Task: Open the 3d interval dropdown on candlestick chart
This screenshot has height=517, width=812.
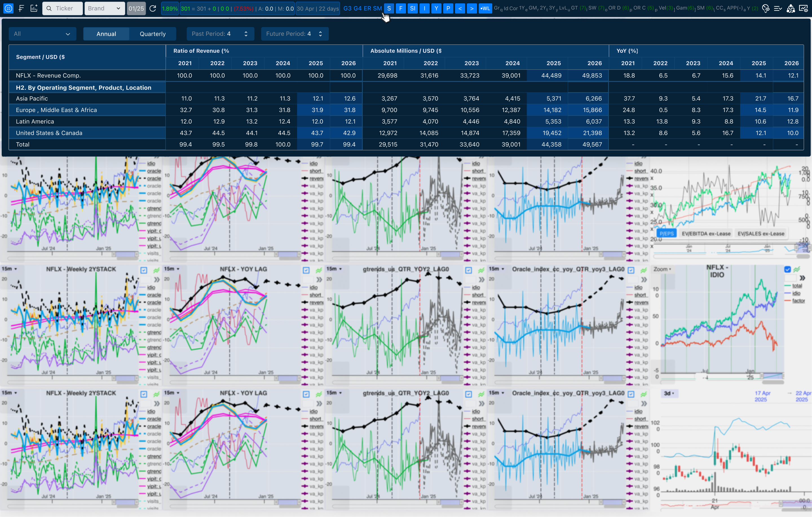Action: click(669, 393)
